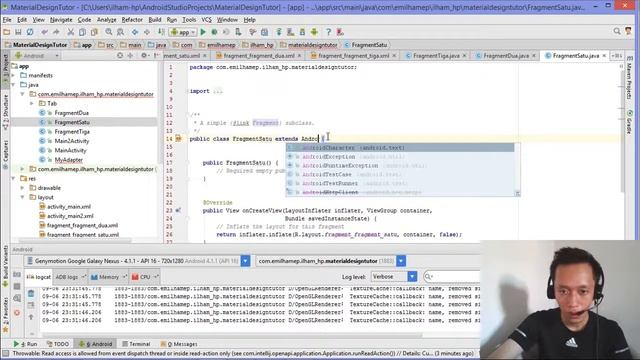
Task: Open the Messages tool window
Action: coord(178,344)
